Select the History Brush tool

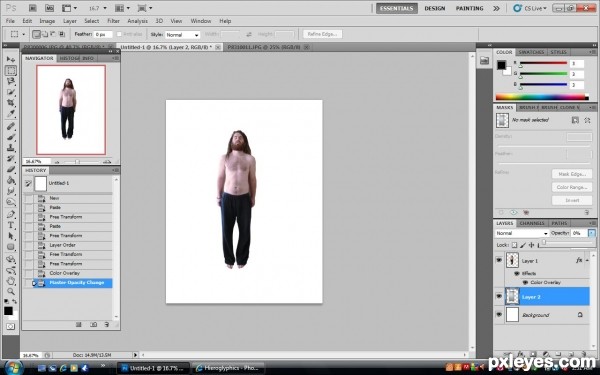(11, 158)
